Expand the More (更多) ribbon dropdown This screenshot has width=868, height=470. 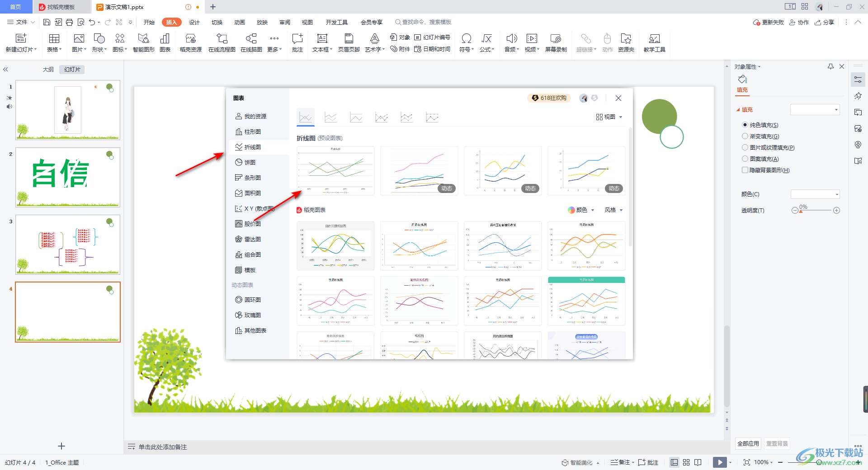[x=274, y=43]
